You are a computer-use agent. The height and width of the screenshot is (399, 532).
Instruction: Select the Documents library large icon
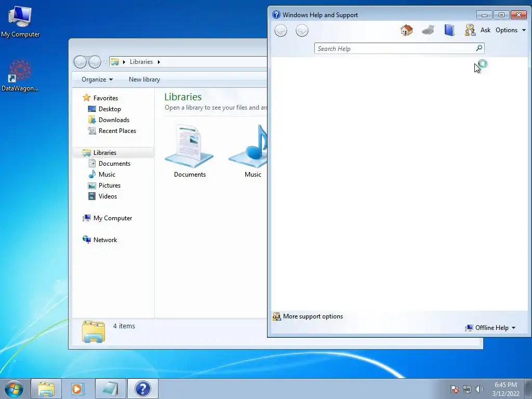(x=189, y=147)
